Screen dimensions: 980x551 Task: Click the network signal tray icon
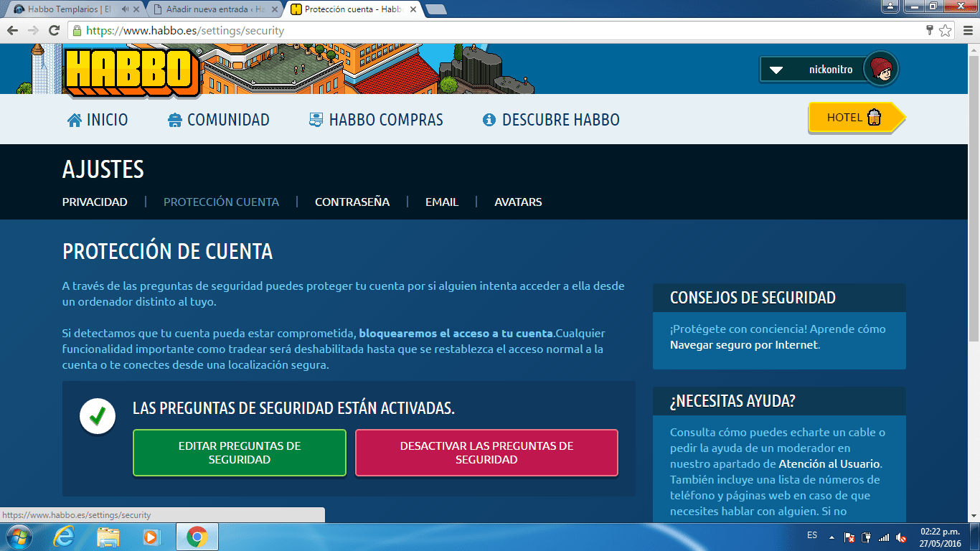884,537
